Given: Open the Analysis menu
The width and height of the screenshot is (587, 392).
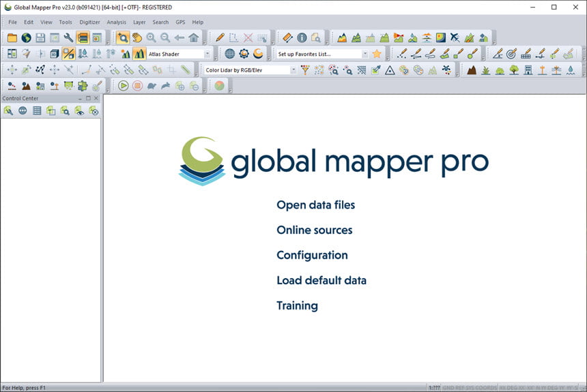Looking at the screenshot, I should (117, 22).
